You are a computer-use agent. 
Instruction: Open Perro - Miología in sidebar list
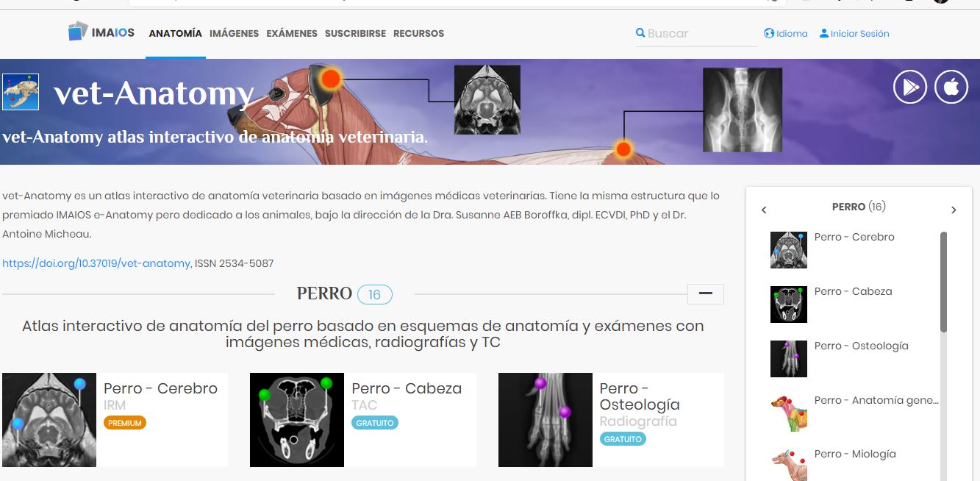tap(855, 454)
